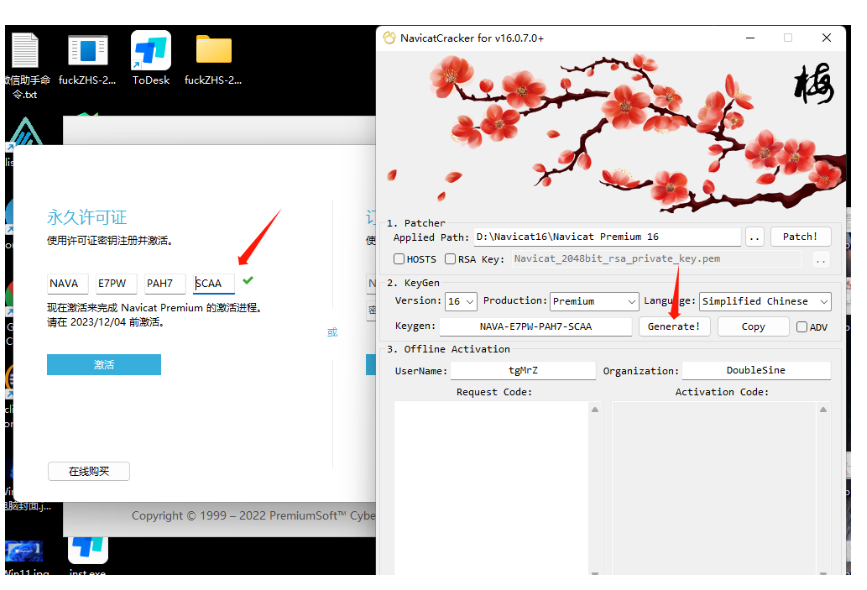Click the inst.exe desktop icon
Image resolution: width=867 pixels, height=590 pixels.
pyautogui.click(x=88, y=548)
